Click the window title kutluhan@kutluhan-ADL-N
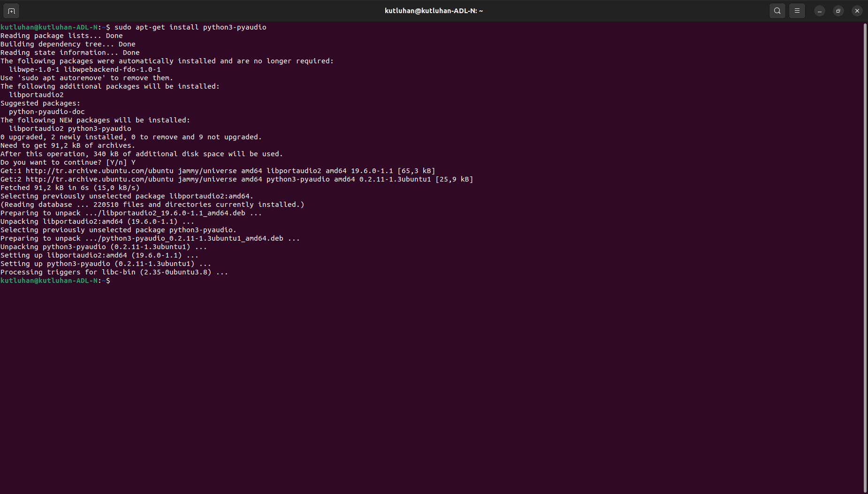The image size is (868, 494). point(434,11)
